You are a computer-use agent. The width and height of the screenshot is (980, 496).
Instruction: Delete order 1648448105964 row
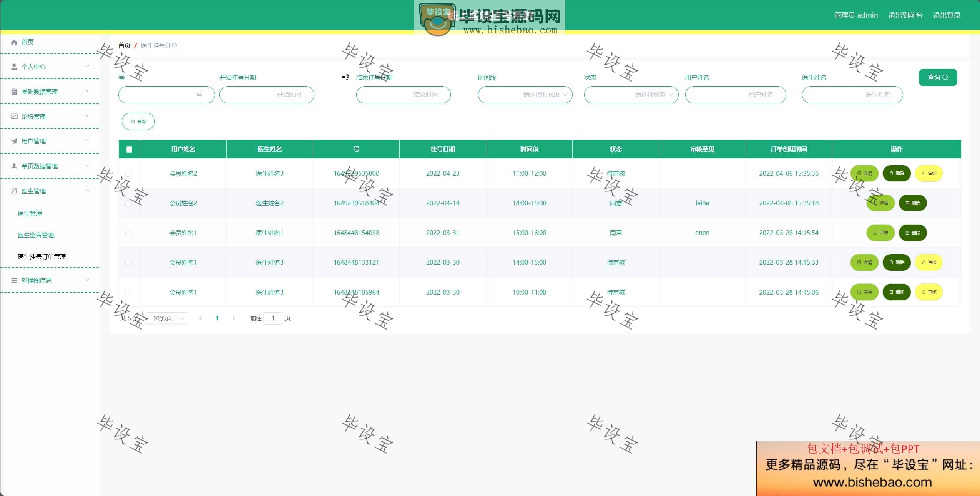click(897, 292)
